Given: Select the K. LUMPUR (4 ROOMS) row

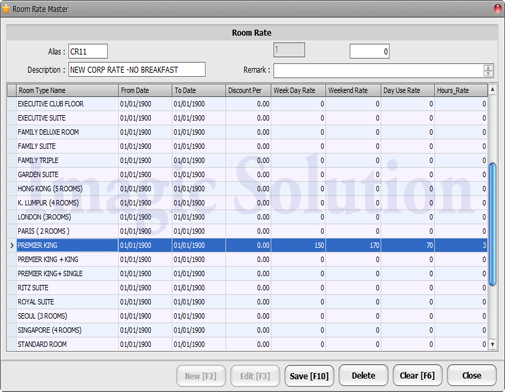Looking at the screenshot, I should 247,203.
